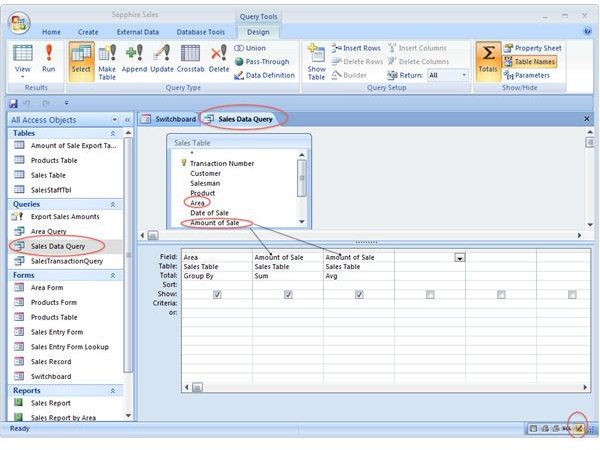Select the Sales Data Query document tab
This screenshot has width=600, height=450.
[x=239, y=119]
